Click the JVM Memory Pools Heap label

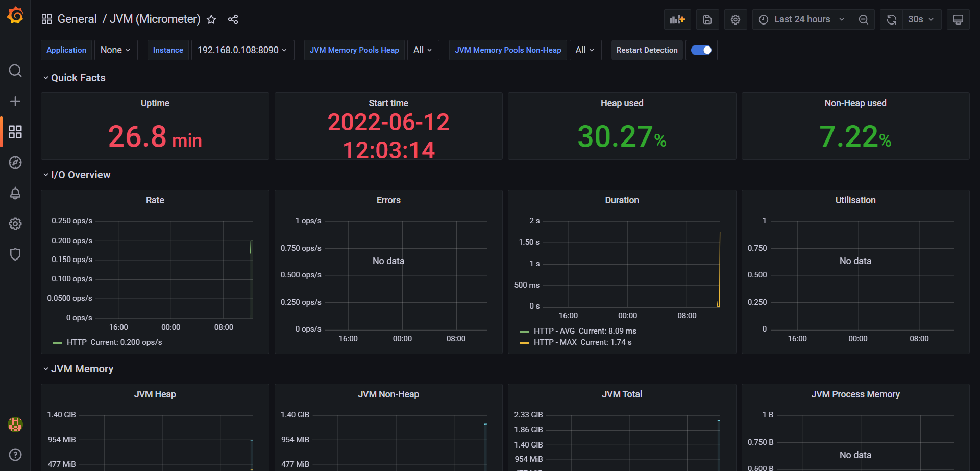click(354, 50)
